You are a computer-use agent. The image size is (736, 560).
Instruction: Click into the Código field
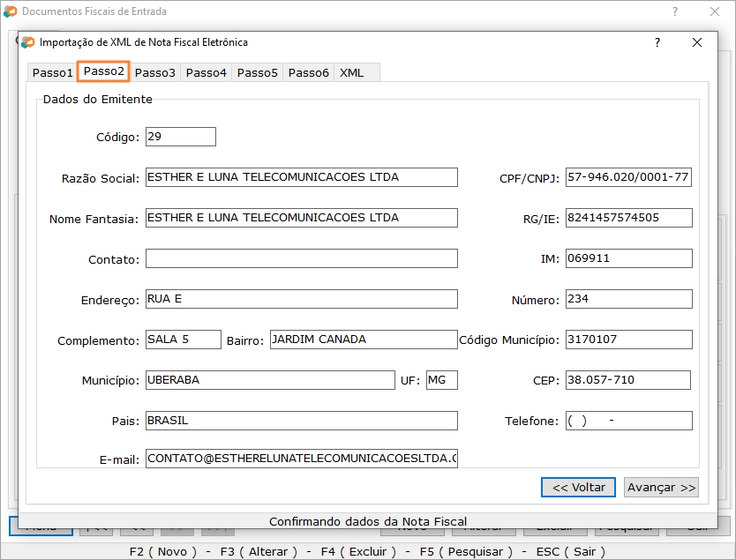point(180,137)
